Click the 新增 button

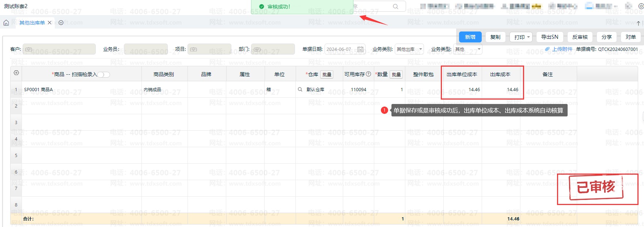(x=470, y=37)
